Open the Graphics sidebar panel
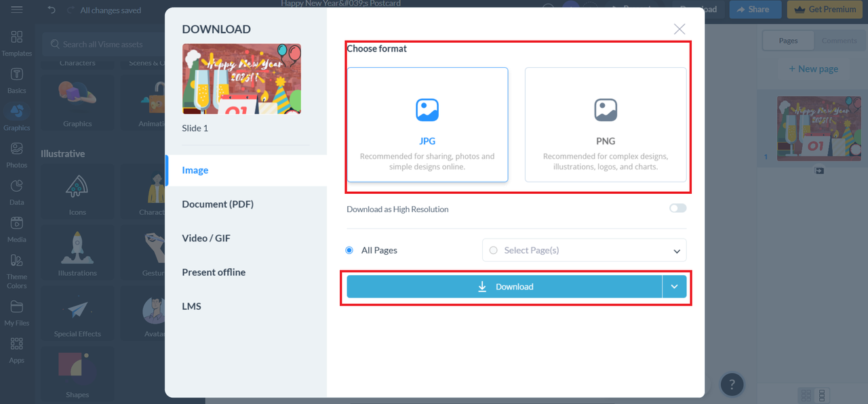The height and width of the screenshot is (404, 868). [x=17, y=118]
